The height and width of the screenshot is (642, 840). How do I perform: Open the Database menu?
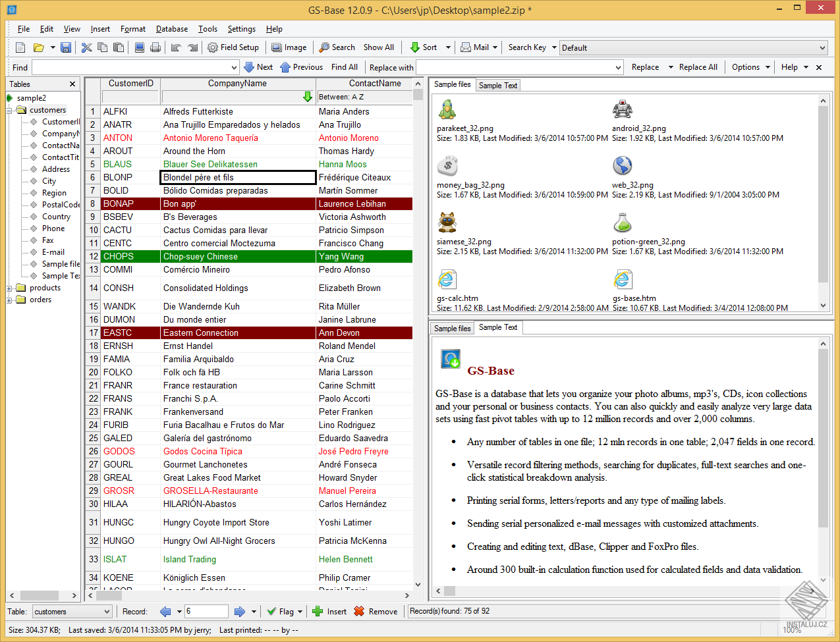coord(171,29)
